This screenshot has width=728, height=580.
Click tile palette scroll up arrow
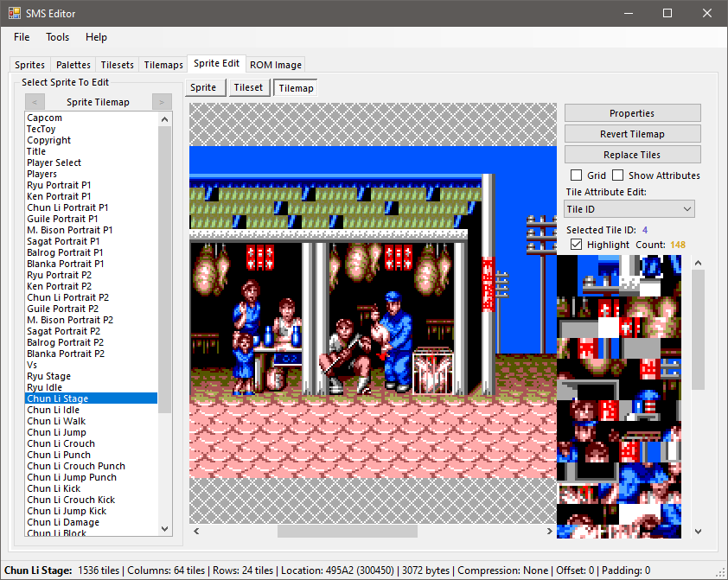coord(698,263)
